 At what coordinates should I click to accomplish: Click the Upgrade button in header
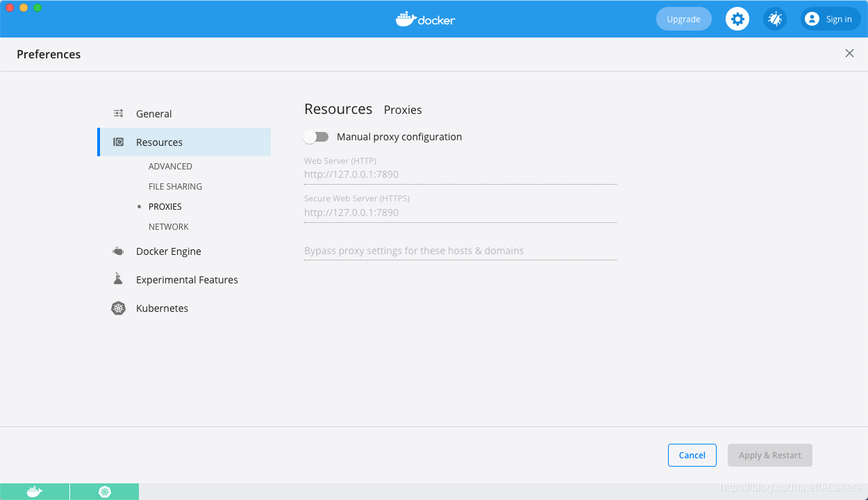[683, 19]
